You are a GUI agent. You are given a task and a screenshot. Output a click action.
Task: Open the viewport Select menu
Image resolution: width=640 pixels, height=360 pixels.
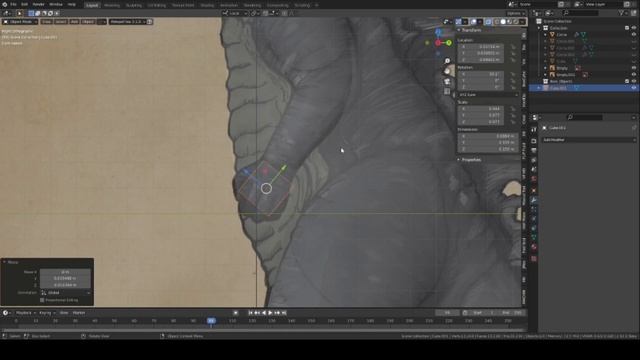[x=61, y=22]
